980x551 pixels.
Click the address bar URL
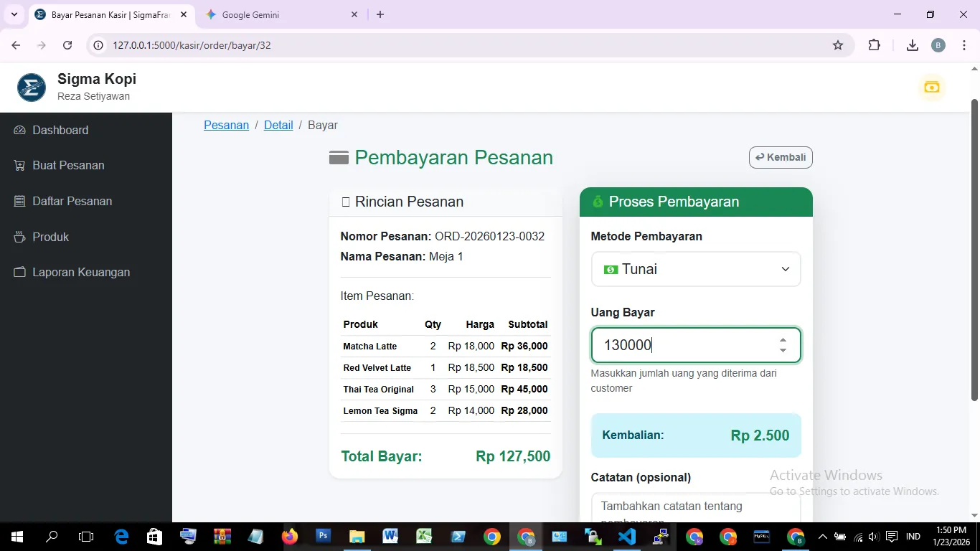coord(192,45)
